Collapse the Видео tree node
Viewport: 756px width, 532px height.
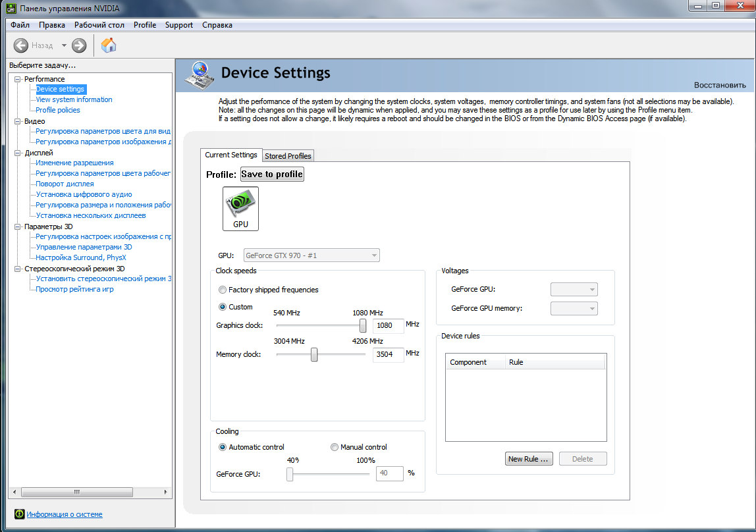[x=17, y=121]
